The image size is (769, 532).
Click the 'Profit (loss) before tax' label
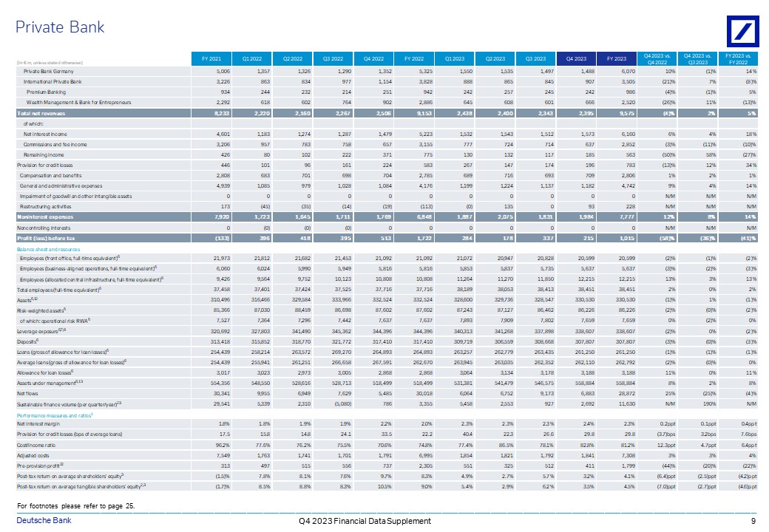46,239
